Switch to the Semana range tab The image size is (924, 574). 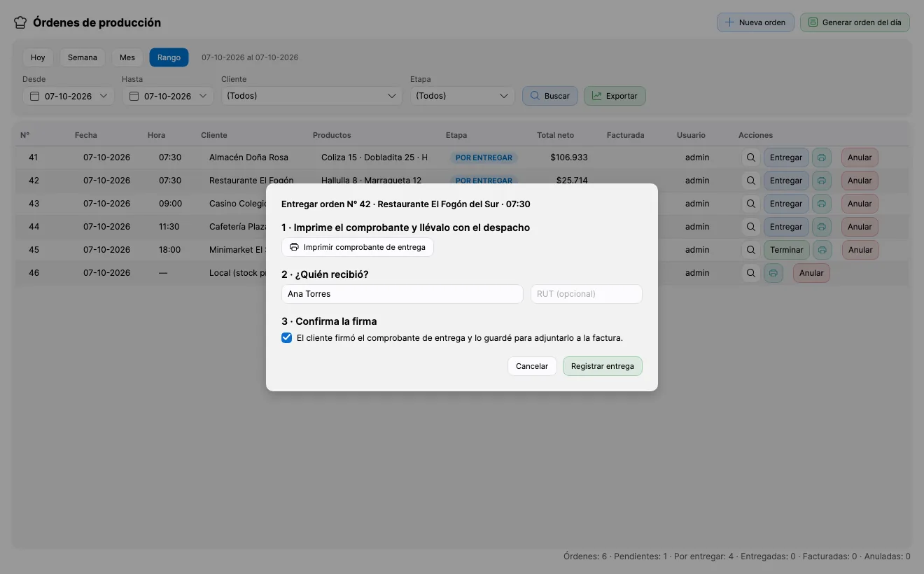tap(83, 57)
